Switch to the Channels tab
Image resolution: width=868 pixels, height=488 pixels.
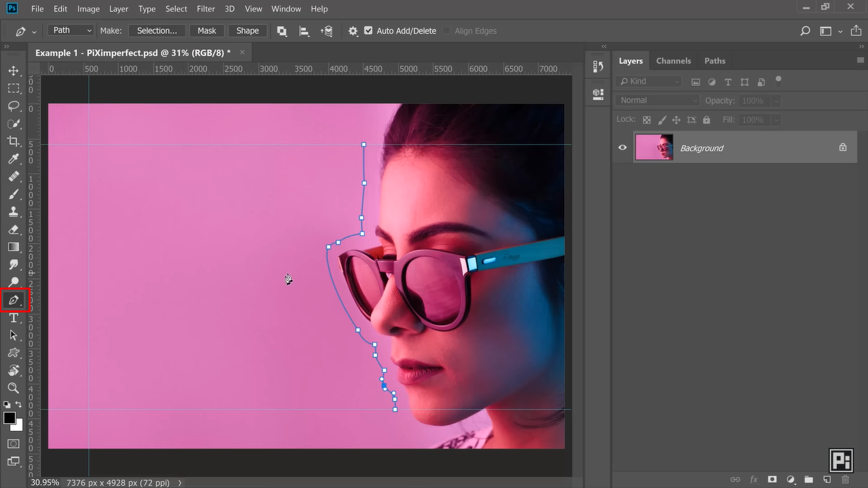click(x=673, y=60)
